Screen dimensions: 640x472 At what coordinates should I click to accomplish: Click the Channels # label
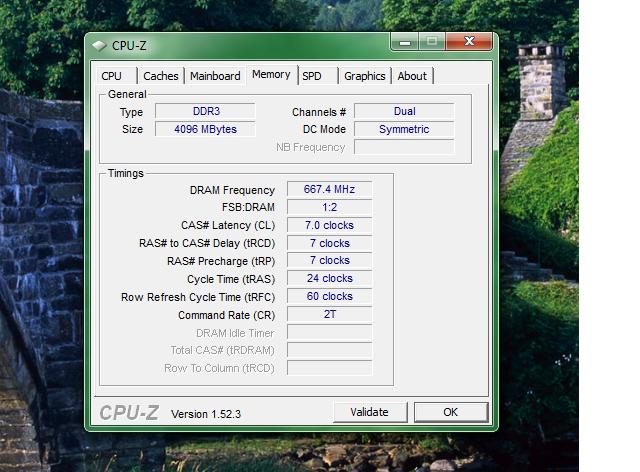point(319,112)
